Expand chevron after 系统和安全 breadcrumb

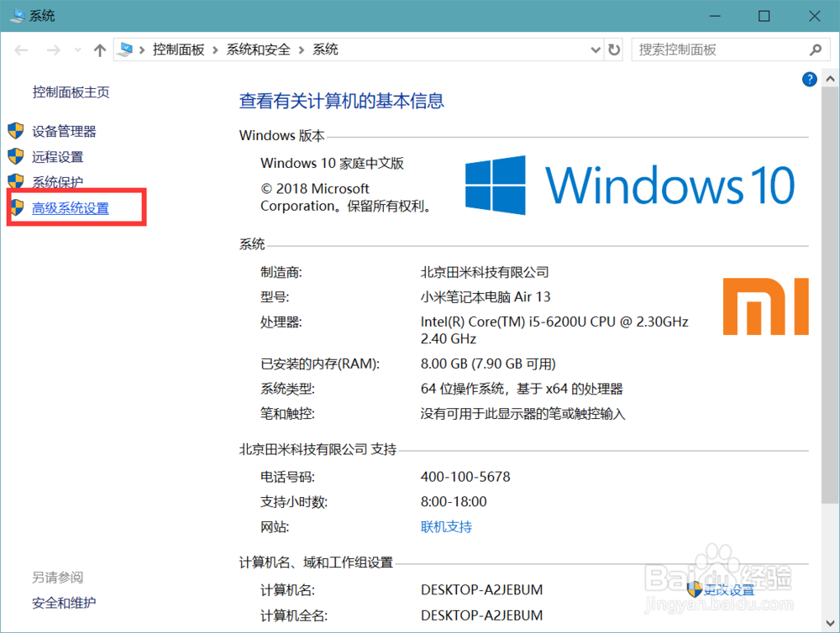[x=302, y=50]
